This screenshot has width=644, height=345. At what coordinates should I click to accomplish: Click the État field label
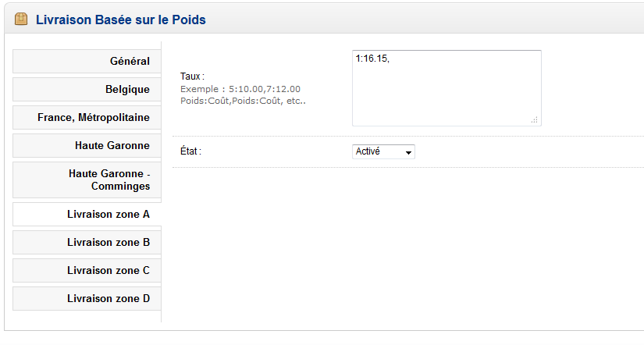pos(190,151)
